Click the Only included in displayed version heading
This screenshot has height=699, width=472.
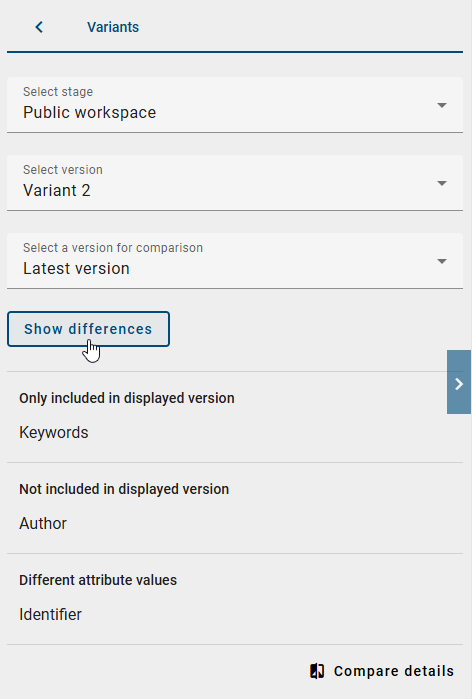click(x=127, y=398)
